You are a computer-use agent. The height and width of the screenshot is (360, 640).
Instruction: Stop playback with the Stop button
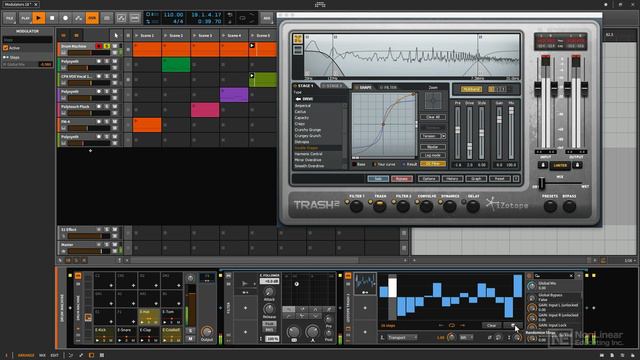(52, 18)
